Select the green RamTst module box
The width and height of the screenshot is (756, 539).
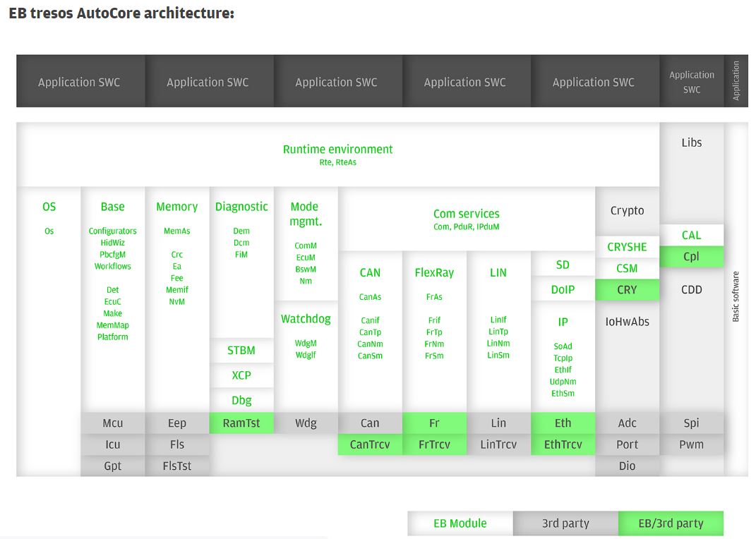(x=241, y=423)
